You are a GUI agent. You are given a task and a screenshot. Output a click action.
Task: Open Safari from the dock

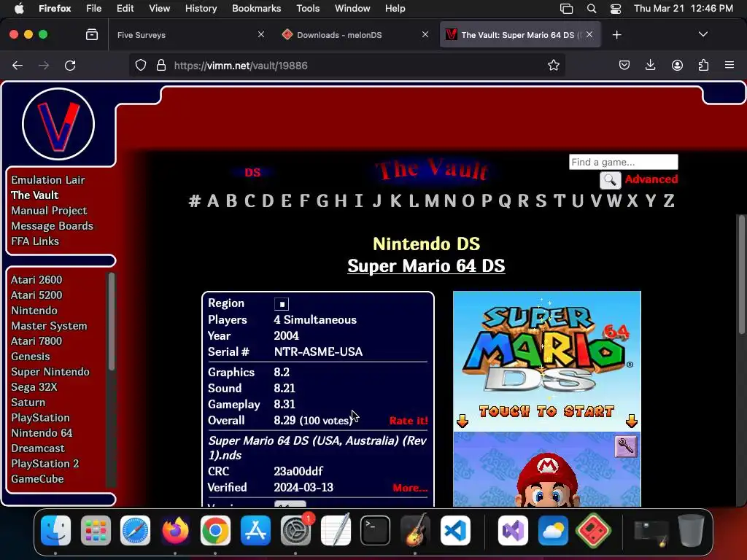(135, 530)
